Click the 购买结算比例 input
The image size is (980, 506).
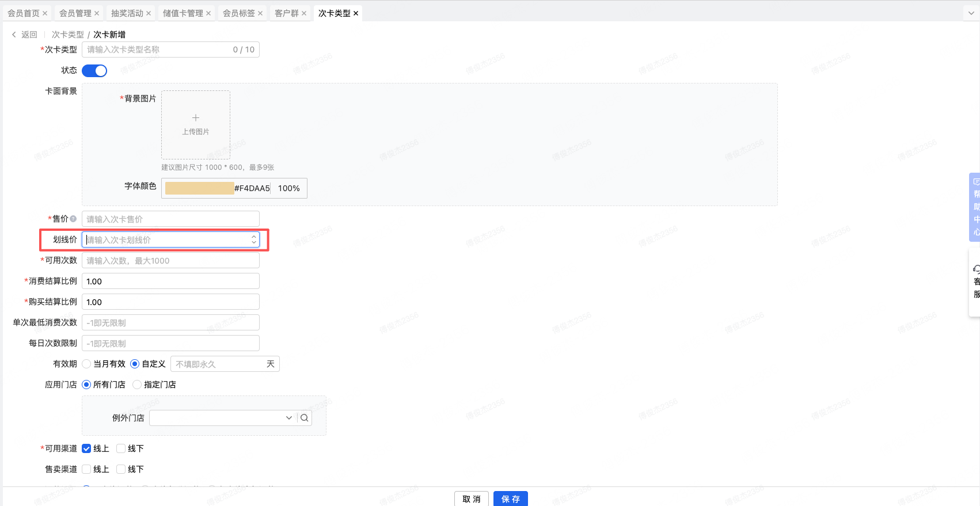[170, 302]
